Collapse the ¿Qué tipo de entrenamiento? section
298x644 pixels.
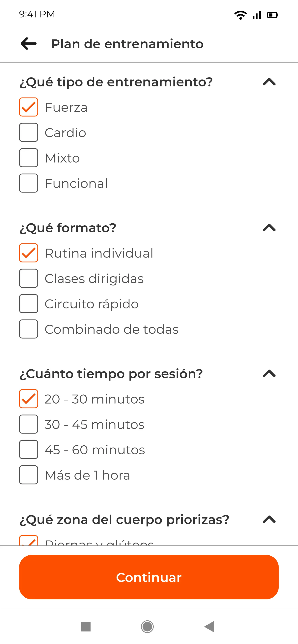pos(269,82)
